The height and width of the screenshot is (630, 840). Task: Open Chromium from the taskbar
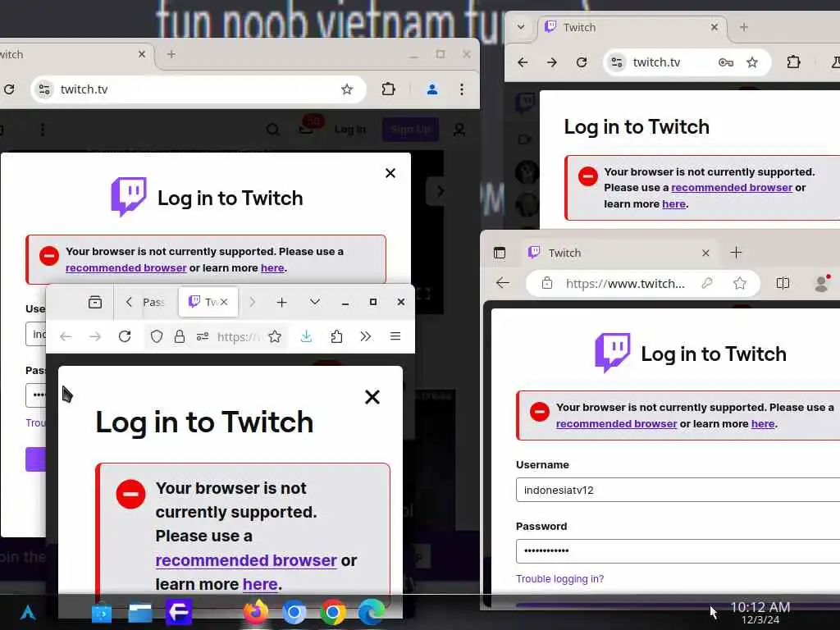pyautogui.click(x=294, y=612)
